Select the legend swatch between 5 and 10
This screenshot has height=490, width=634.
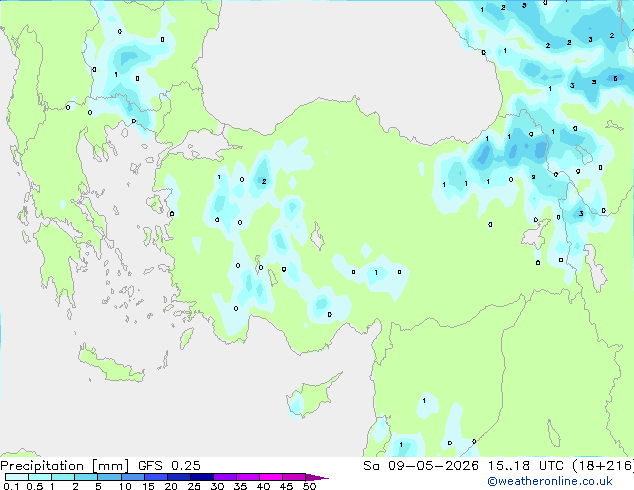tap(109, 477)
